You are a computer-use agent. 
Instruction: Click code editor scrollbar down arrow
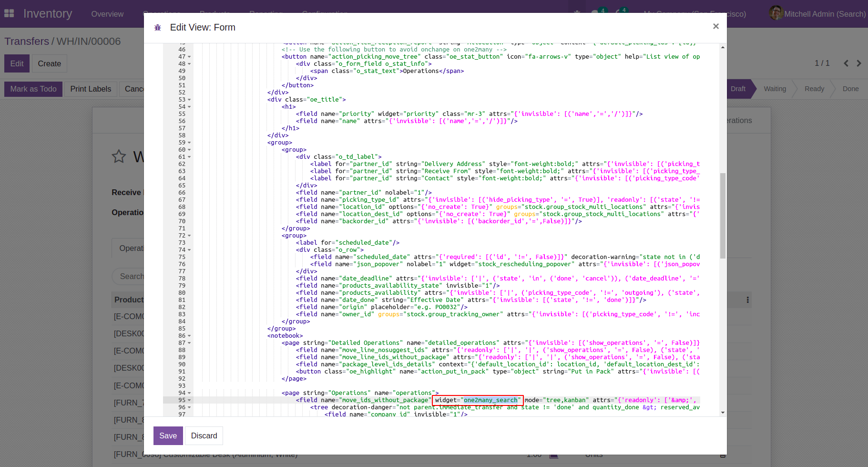(x=723, y=413)
